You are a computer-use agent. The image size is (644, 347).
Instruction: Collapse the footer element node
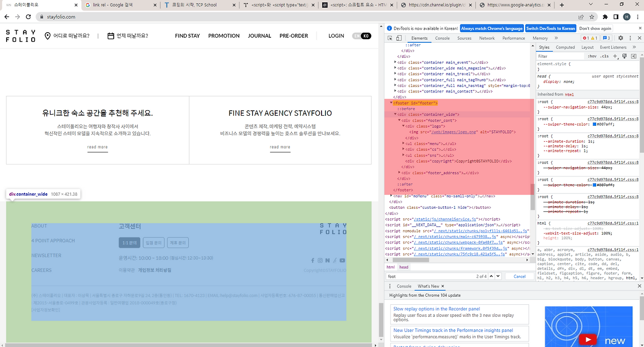(391, 103)
